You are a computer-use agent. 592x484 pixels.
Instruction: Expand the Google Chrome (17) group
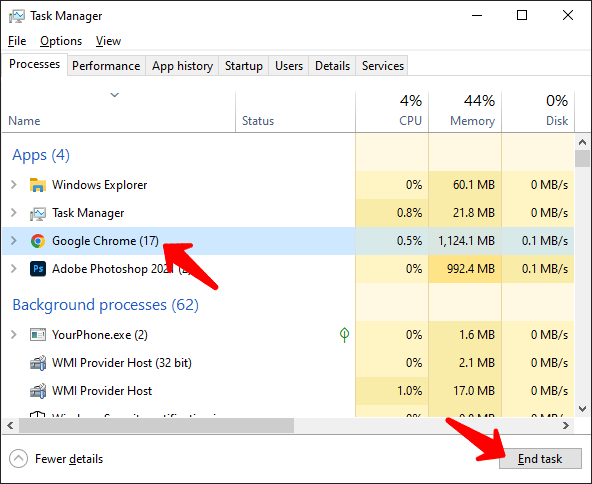pyautogui.click(x=14, y=240)
